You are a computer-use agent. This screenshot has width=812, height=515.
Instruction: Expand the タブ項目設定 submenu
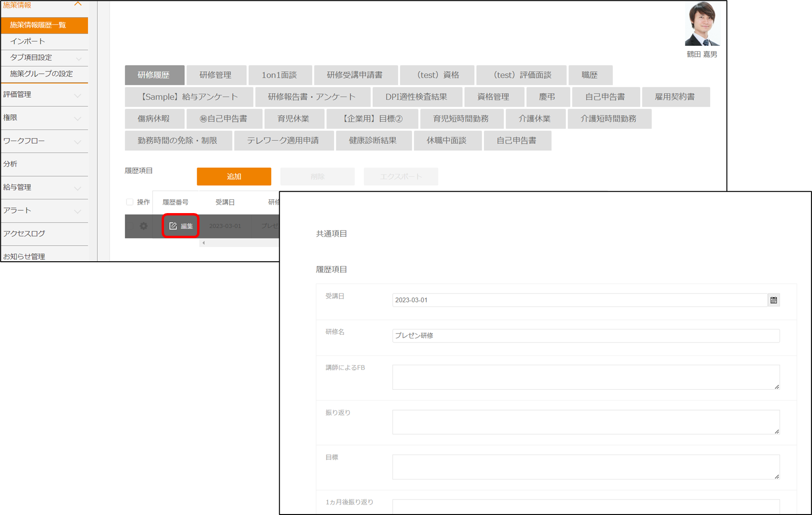78,58
